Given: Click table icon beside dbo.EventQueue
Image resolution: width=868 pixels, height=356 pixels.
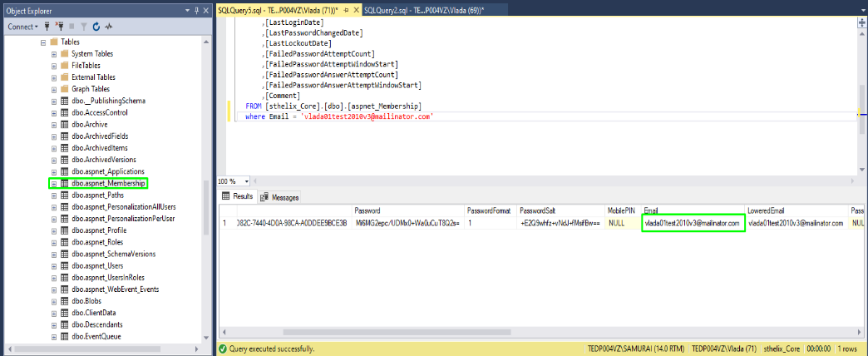Looking at the screenshot, I should pos(64,336).
